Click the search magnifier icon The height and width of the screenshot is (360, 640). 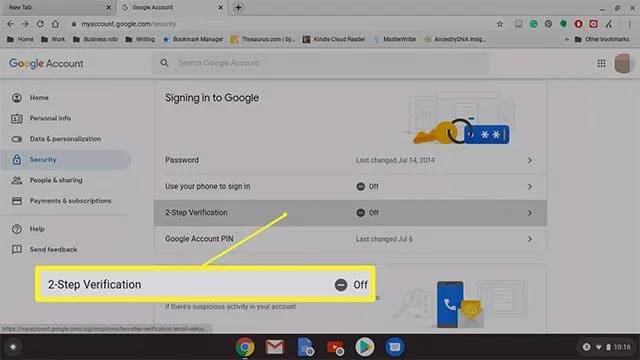[164, 63]
